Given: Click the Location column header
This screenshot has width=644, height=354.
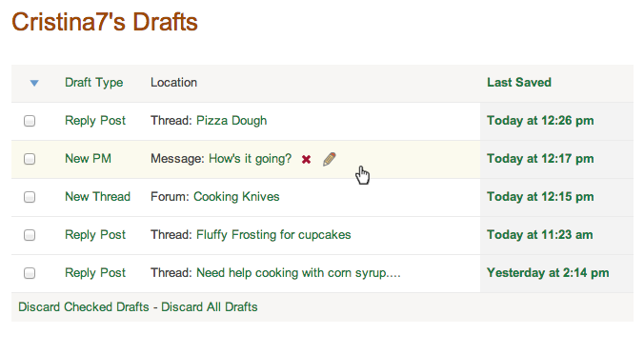Looking at the screenshot, I should pyautogui.click(x=173, y=83).
